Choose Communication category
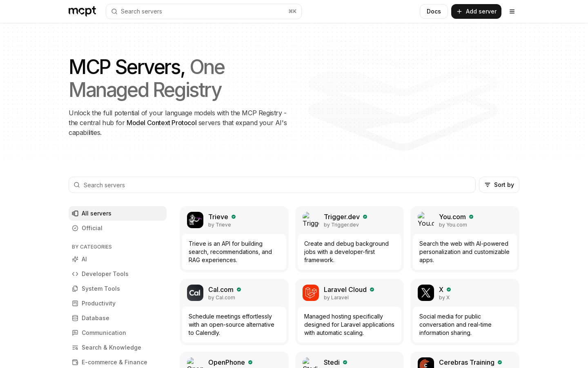This screenshot has width=588, height=368. pos(118,333)
